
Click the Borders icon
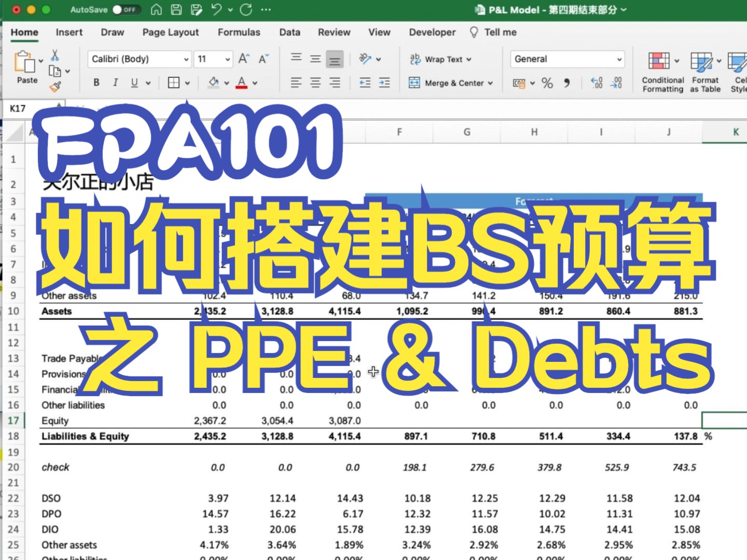click(x=174, y=82)
